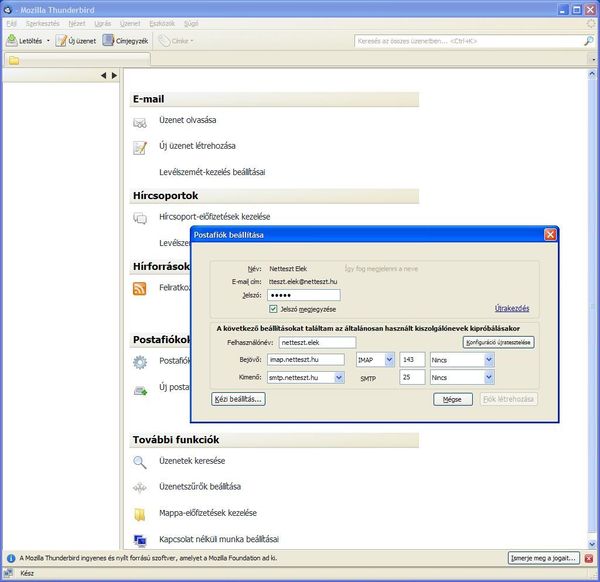This screenshot has width=600, height=582.
Task: Click the Kézi beállítás... button
Action: [x=238, y=399]
